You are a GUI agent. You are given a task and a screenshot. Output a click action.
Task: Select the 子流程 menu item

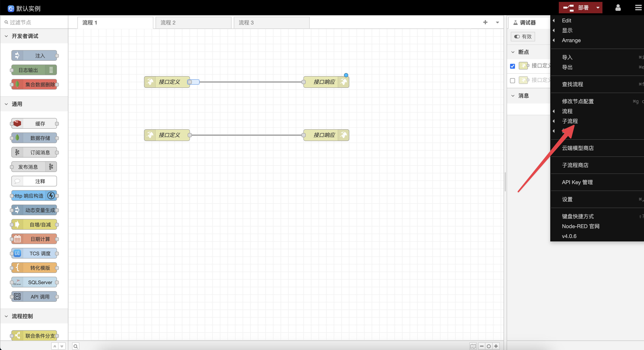[570, 121]
